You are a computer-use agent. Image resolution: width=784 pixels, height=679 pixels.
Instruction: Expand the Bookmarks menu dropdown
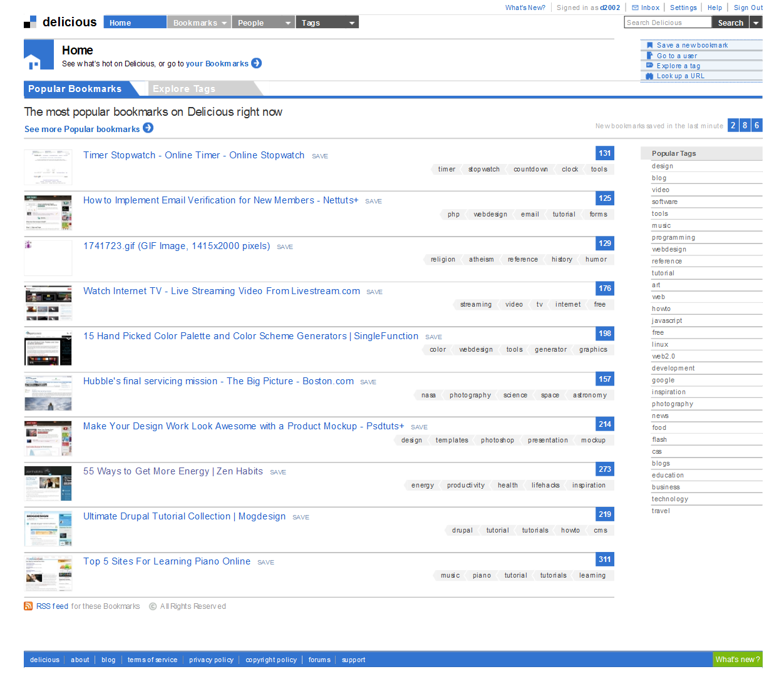coord(224,23)
